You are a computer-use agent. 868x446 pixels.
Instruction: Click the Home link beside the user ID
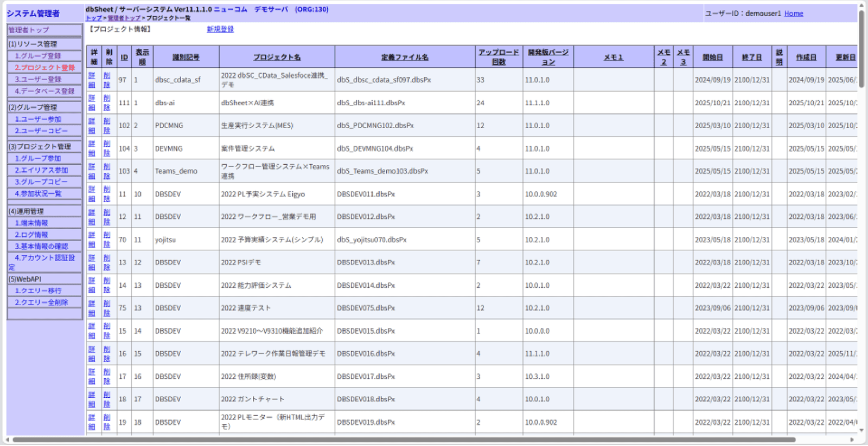tap(793, 14)
